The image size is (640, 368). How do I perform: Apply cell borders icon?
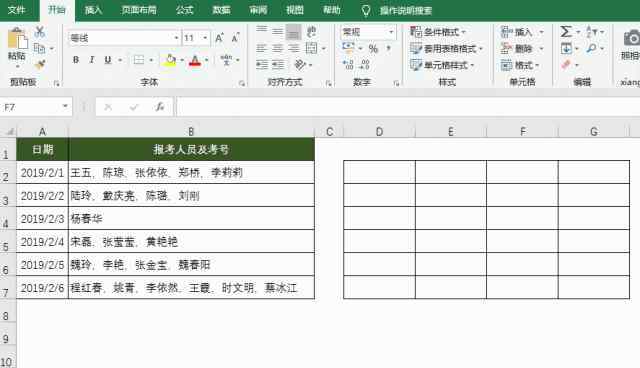(139, 60)
